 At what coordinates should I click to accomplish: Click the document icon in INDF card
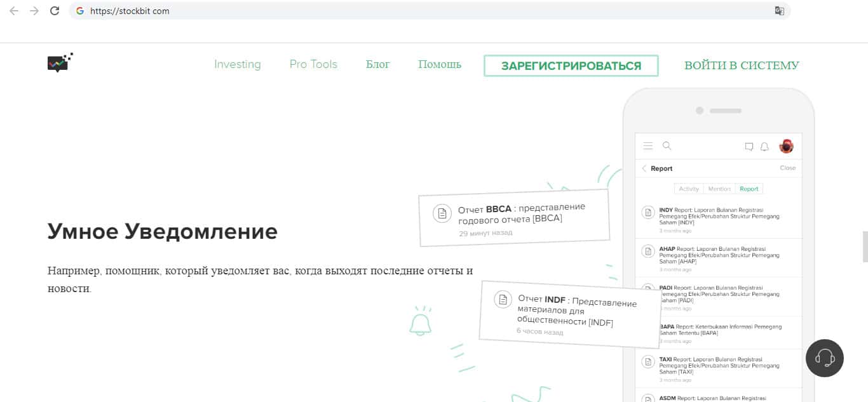[503, 300]
